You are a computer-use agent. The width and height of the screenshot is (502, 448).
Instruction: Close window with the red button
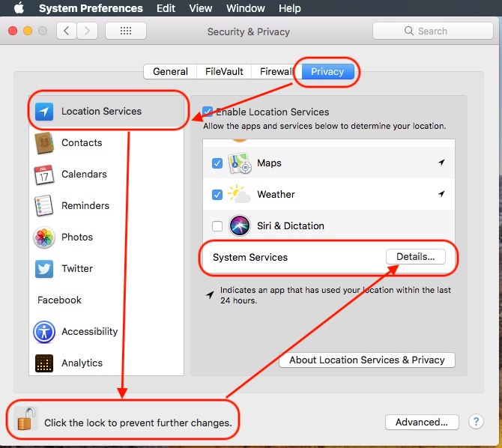coord(13,31)
